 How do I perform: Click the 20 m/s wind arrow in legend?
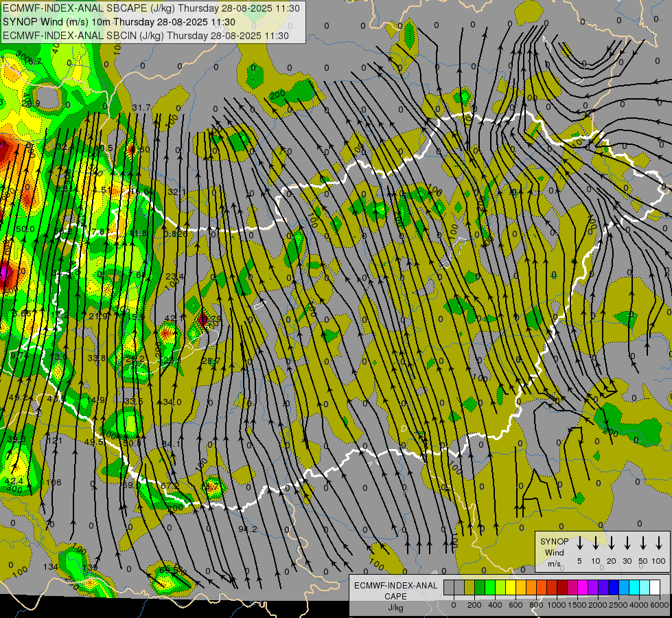pyautogui.click(x=611, y=543)
